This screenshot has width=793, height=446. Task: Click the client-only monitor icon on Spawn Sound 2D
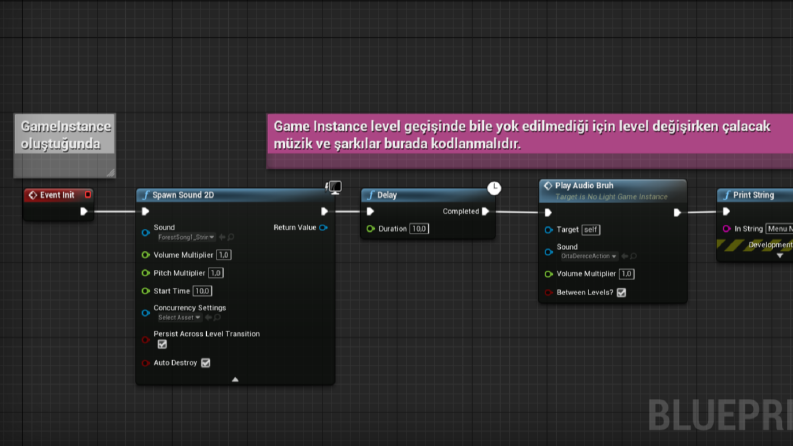(334, 188)
